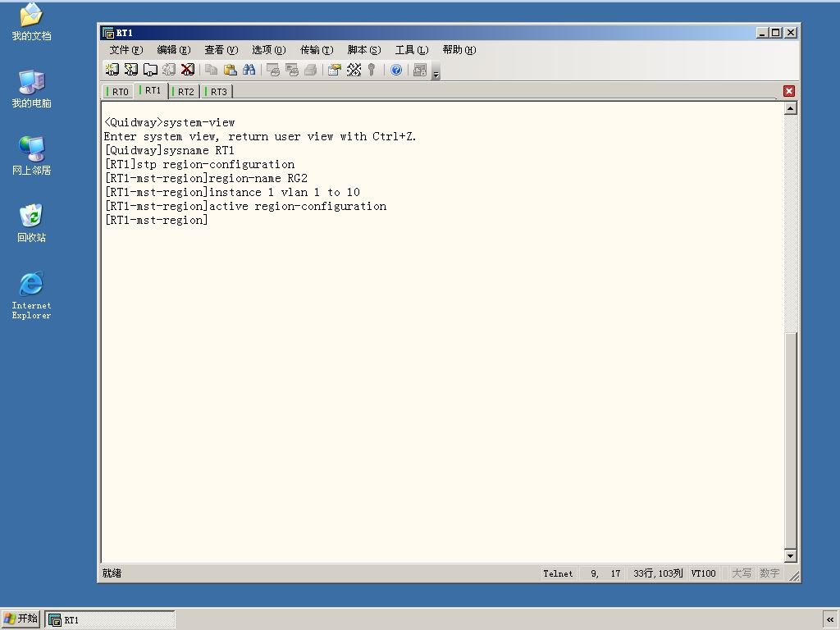
Task: Click the window resize grip corner
Action: point(794,576)
